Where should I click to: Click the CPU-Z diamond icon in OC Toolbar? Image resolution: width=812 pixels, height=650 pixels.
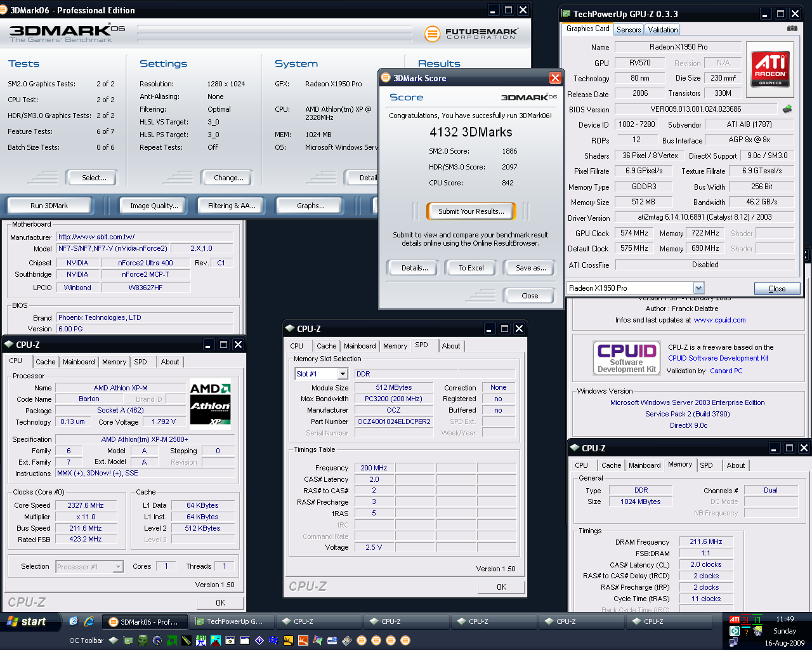(114, 640)
